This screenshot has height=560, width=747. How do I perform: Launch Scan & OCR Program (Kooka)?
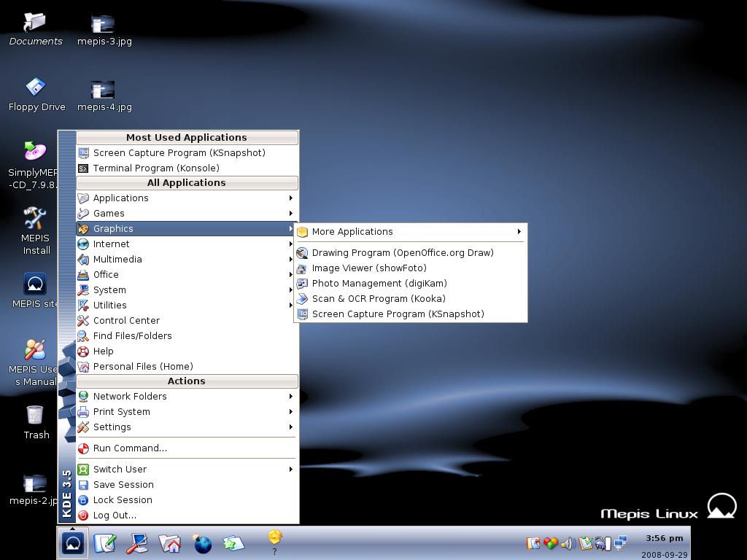[410, 298]
